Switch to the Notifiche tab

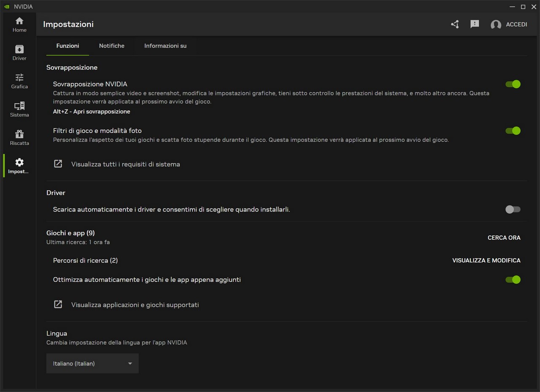(112, 46)
